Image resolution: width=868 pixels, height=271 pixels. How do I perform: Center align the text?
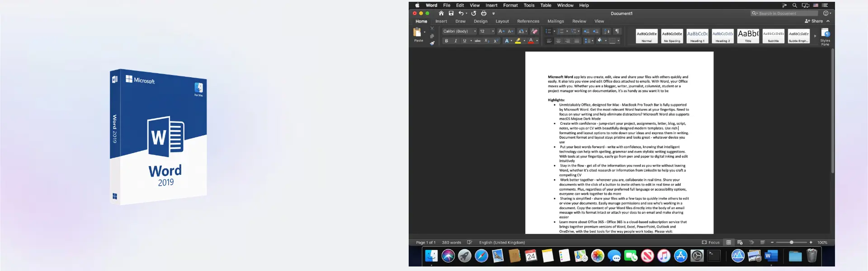click(x=558, y=41)
